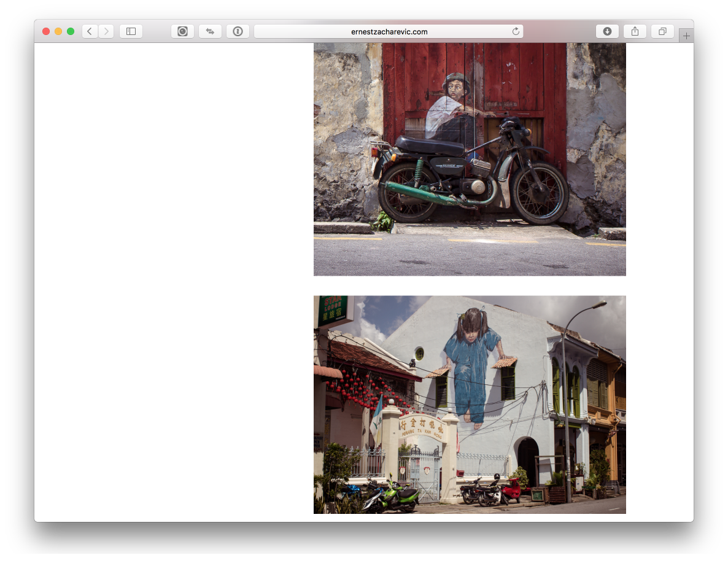Open the 1Password extension button

[x=238, y=31]
